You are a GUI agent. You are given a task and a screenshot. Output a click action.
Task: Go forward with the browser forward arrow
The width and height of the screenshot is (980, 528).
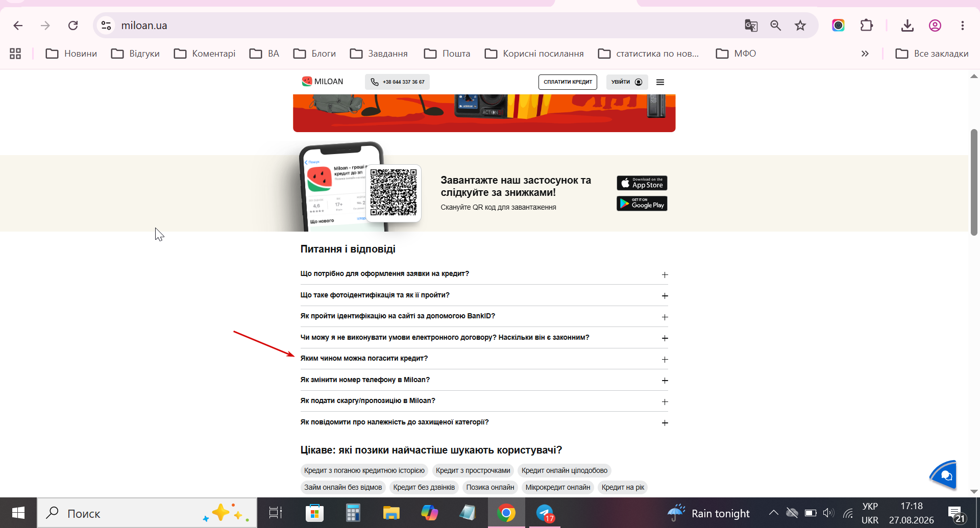45,26
